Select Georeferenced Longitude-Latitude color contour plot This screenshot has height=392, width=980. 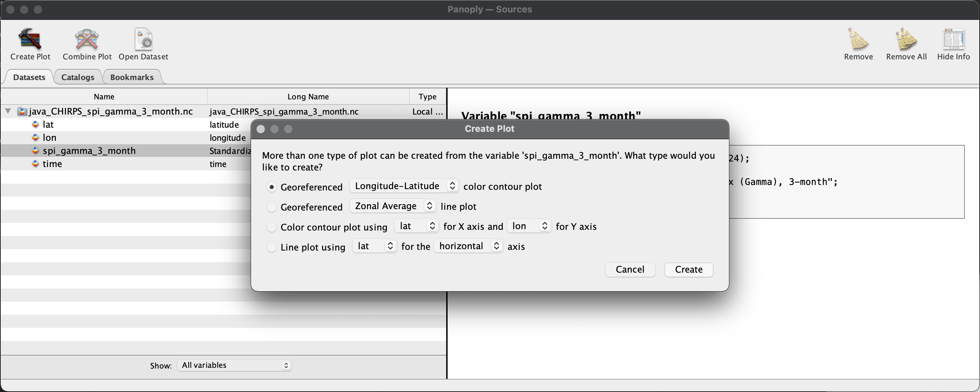[x=272, y=186]
